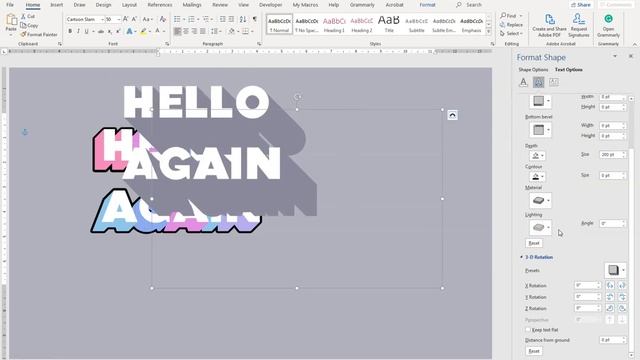Screen dimensions: 640x360
Task: Click Reset button under Distance from ground
Action: tap(534, 351)
